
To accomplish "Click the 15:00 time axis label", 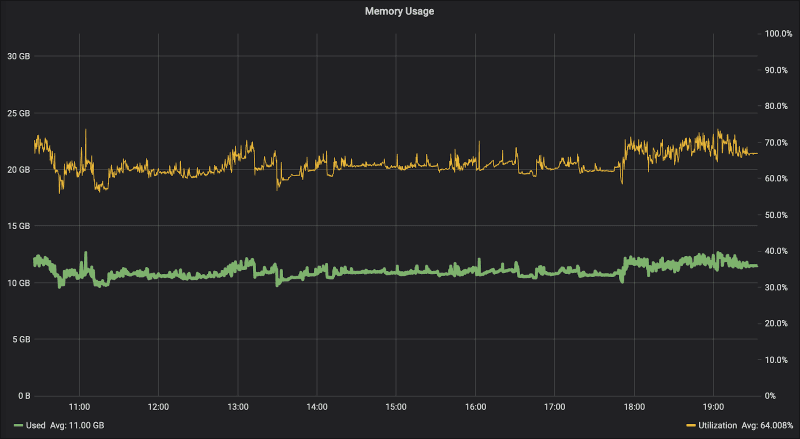I will pos(396,407).
